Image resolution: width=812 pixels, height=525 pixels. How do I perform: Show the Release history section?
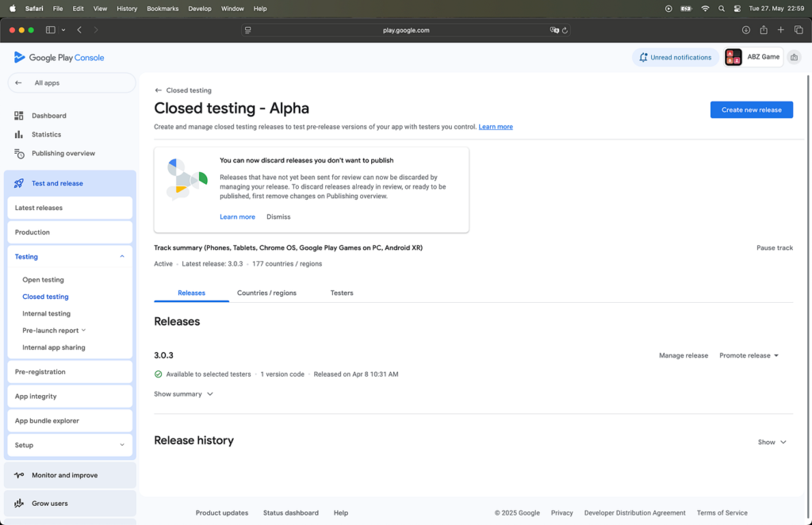click(772, 443)
